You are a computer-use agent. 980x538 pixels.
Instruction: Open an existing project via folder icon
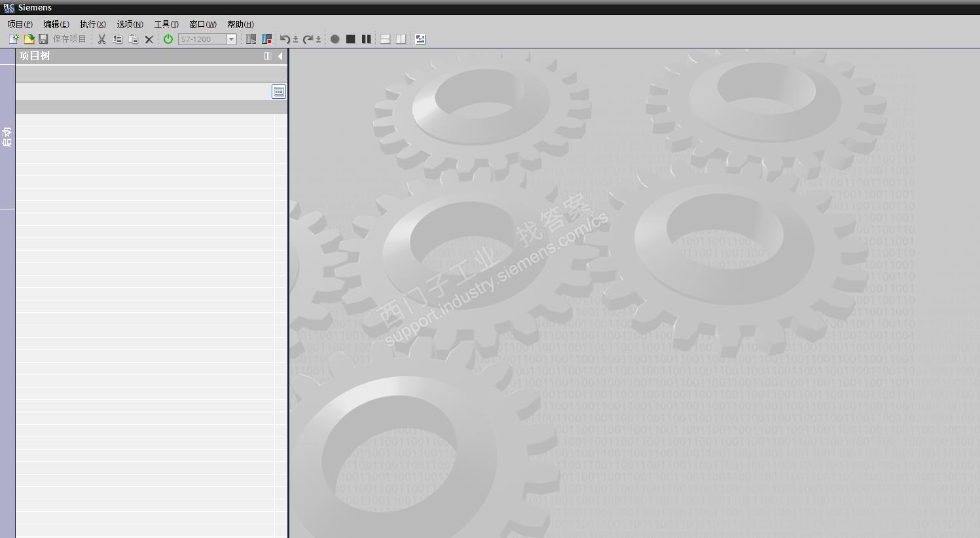pyautogui.click(x=29, y=39)
